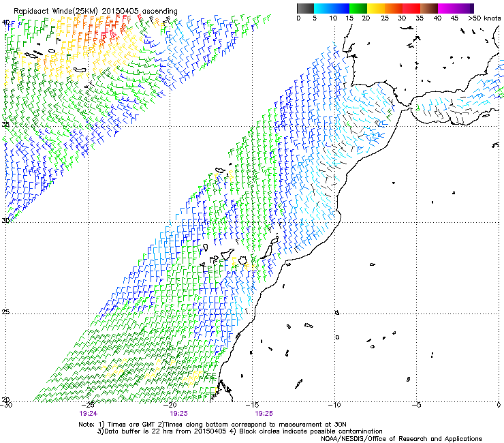Click the 0 longitude label on bottom axis
This screenshot has width=504, height=443.
[499, 405]
